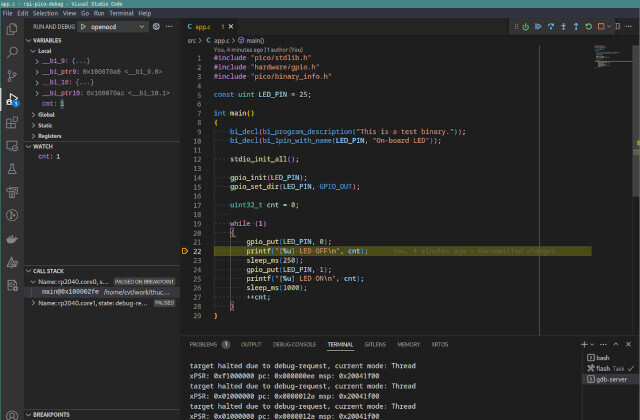
Task: Expand the BREAKPOINTS section
Action: point(29,415)
